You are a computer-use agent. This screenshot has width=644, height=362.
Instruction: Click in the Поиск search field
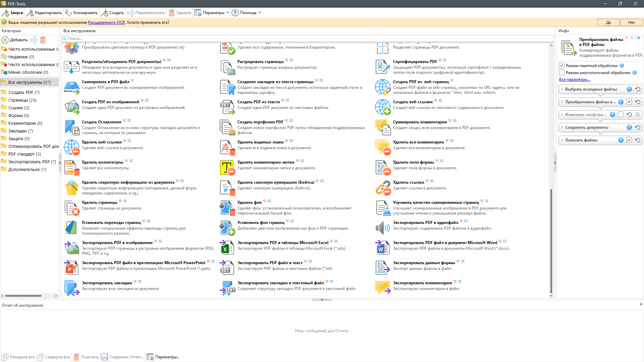[x=307, y=39]
